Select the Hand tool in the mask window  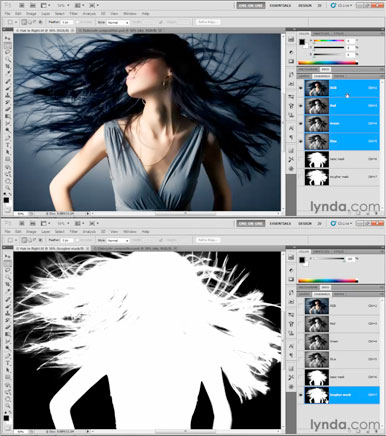(x=7, y=399)
